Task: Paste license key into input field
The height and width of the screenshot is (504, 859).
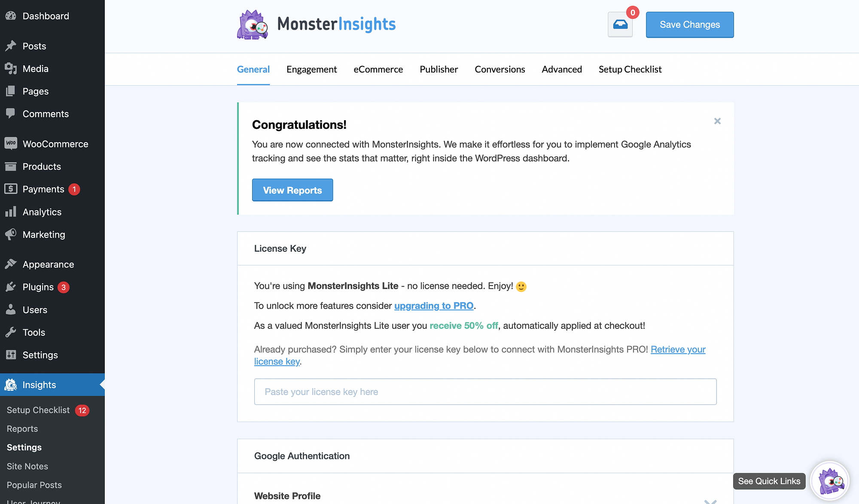Action: coord(485,391)
